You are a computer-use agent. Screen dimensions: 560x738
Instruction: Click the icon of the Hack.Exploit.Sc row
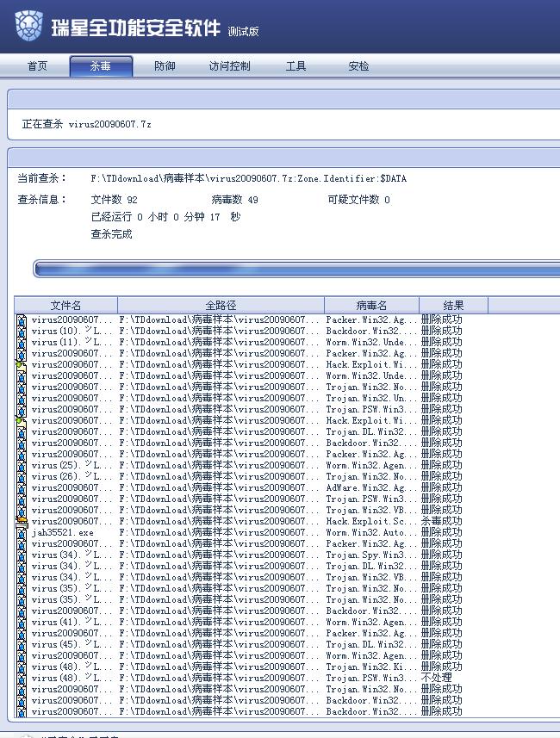[x=22, y=522]
